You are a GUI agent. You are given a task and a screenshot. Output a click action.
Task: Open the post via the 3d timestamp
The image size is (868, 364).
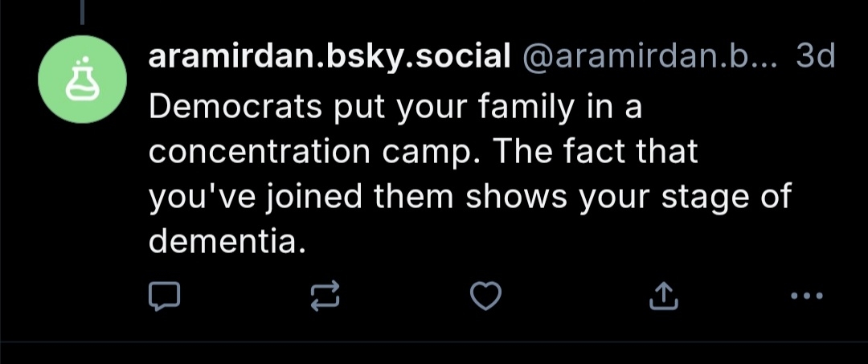click(815, 56)
